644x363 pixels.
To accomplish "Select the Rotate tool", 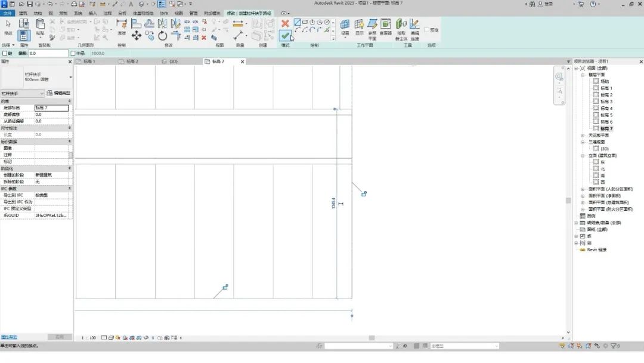I will tap(163, 36).
